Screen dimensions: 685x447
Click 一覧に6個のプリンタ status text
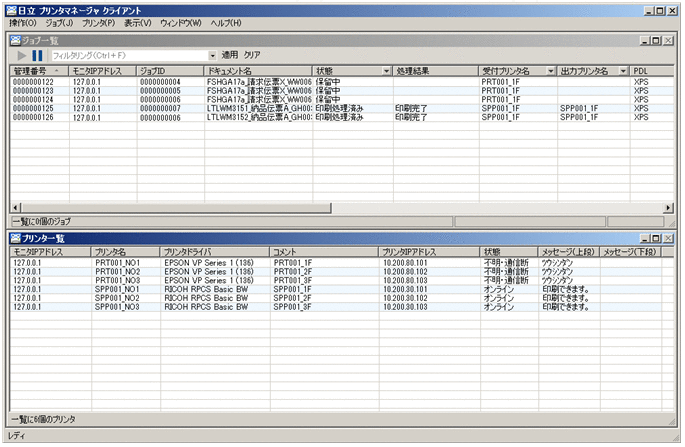point(43,419)
